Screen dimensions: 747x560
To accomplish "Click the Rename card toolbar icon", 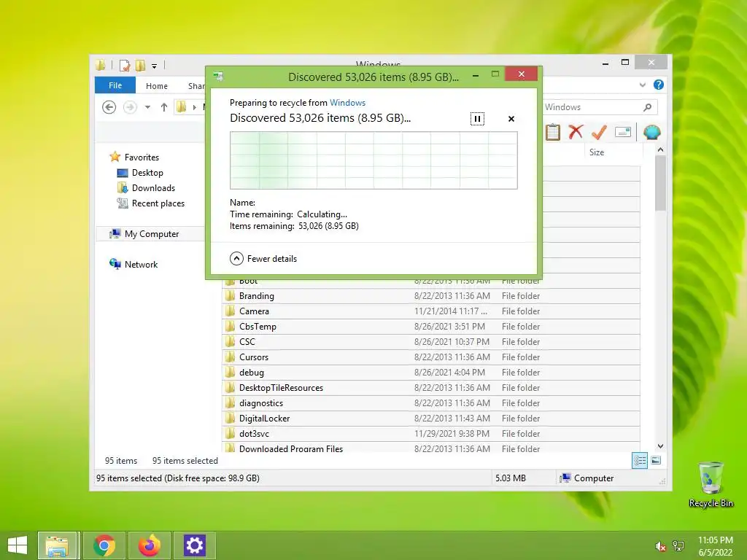I will [x=623, y=132].
